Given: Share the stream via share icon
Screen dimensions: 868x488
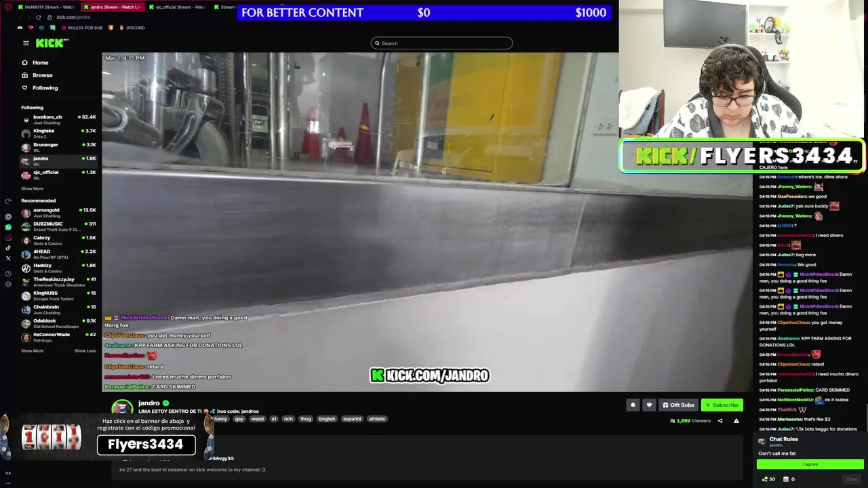Looking at the screenshot, I should coord(720,421).
